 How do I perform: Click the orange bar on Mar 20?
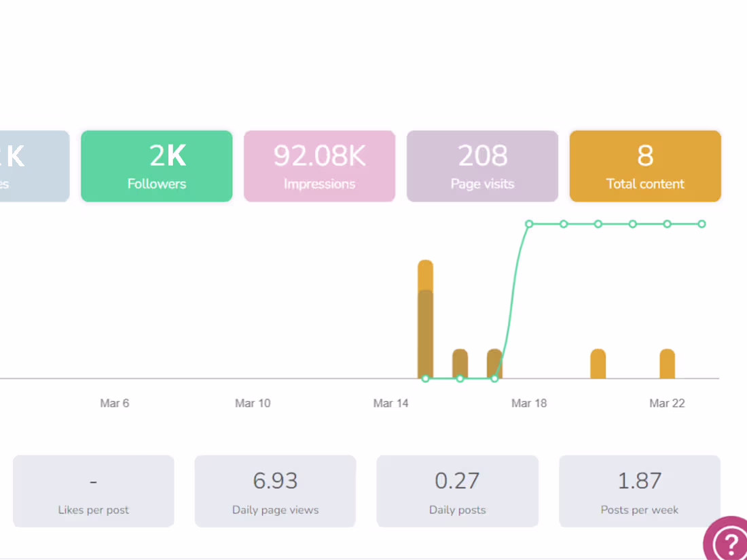point(598,363)
